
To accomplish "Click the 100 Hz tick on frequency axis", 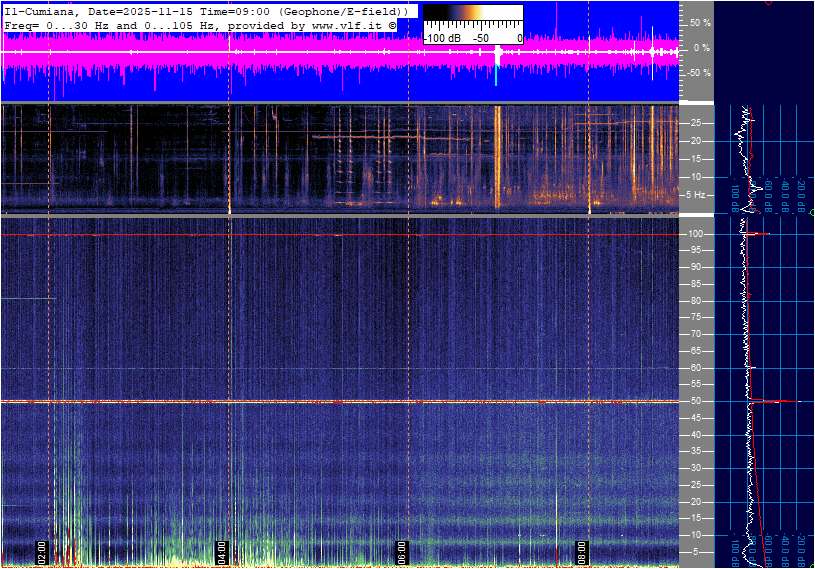I will (x=695, y=234).
